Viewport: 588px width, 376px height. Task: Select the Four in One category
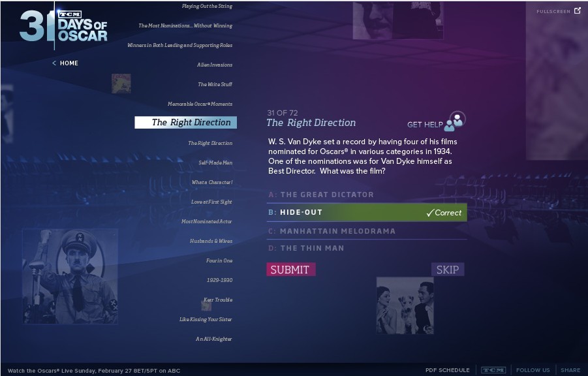coord(219,260)
